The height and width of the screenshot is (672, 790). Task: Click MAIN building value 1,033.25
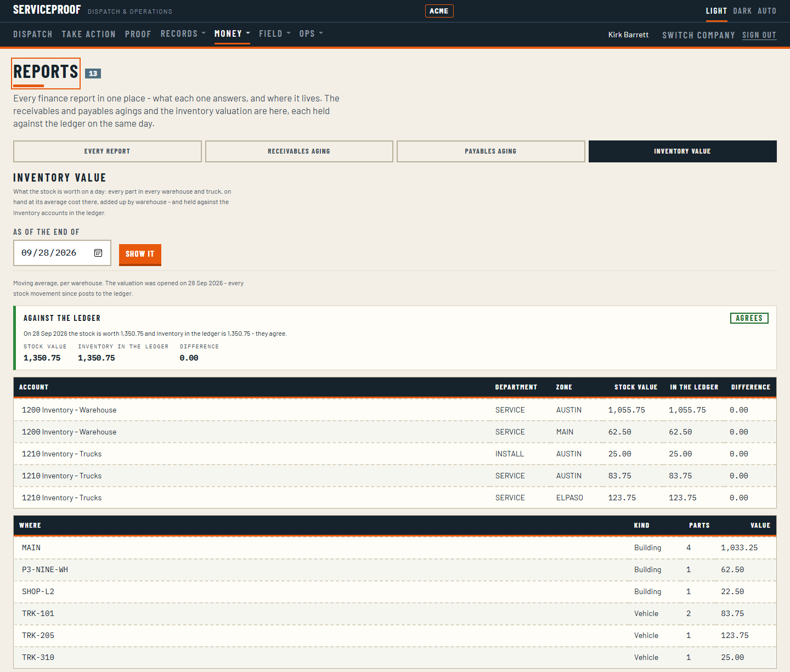click(740, 547)
